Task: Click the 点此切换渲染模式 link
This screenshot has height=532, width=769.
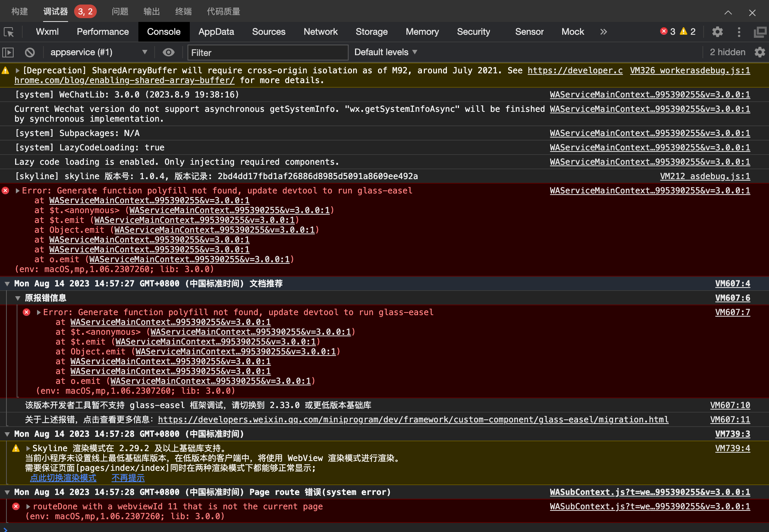Action: pos(63,478)
